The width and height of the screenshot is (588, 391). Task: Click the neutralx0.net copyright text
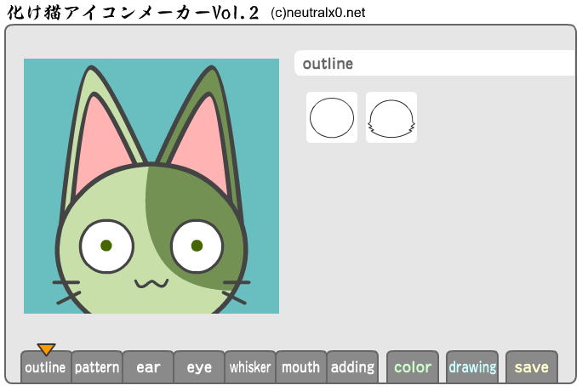(x=317, y=13)
